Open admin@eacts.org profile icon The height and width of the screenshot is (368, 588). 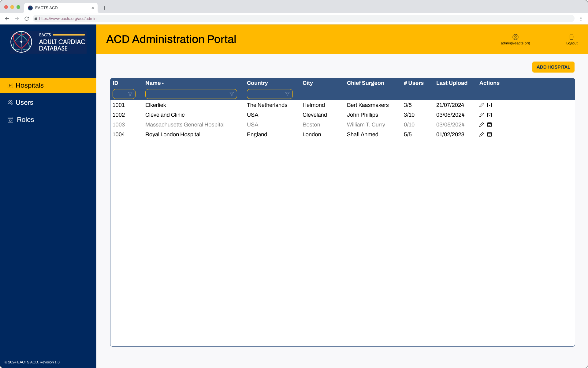point(515,37)
